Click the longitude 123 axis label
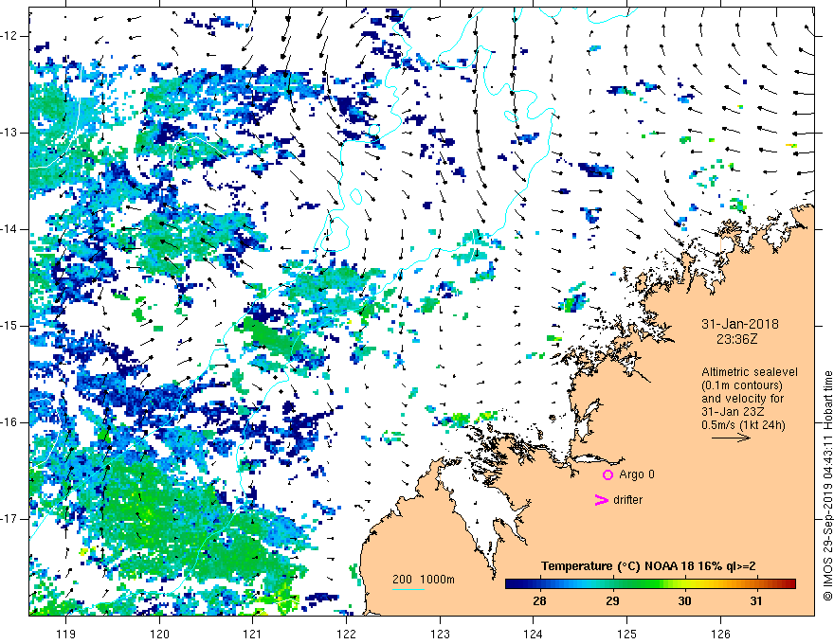This screenshot has width=834, height=644. point(440,634)
